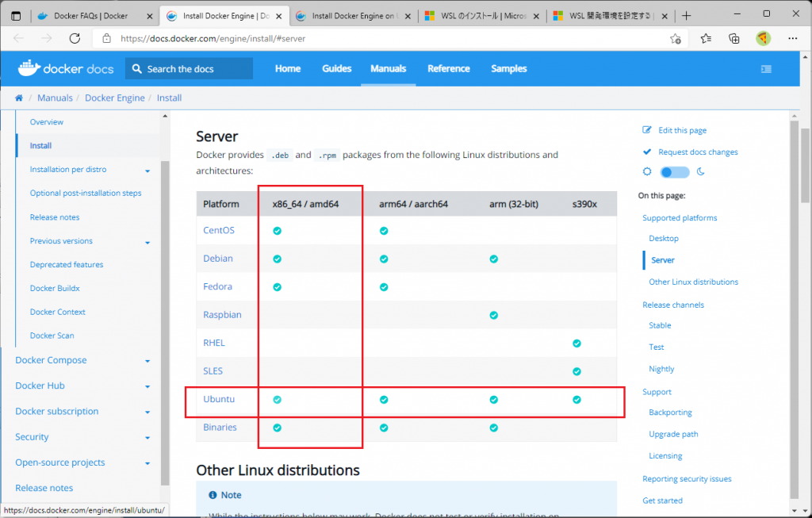
Task: Open the Reference nav item
Action: click(449, 68)
